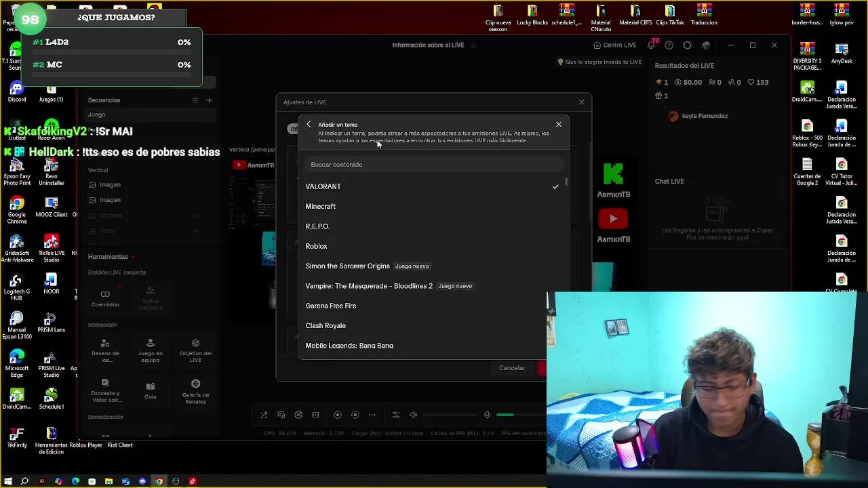Open the notifications bell with 77 badge
Screen dimensions: 868x488
[652, 45]
